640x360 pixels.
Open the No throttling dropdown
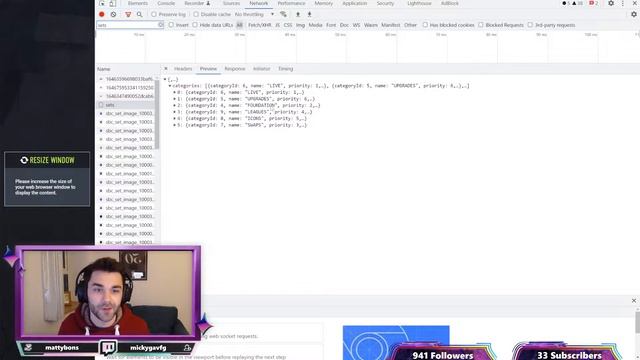[x=254, y=14]
